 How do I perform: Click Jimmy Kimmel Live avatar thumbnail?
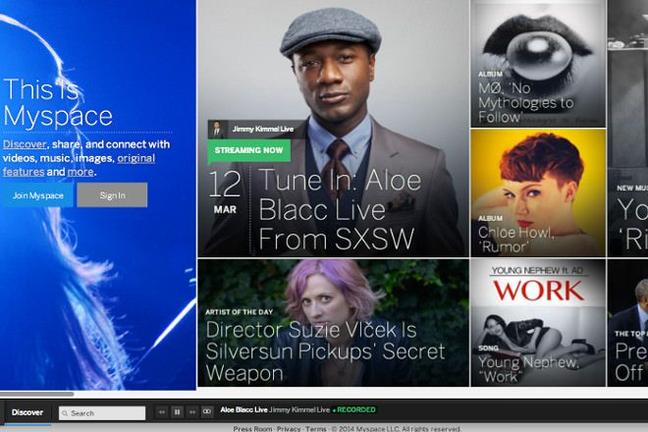pyautogui.click(x=216, y=129)
